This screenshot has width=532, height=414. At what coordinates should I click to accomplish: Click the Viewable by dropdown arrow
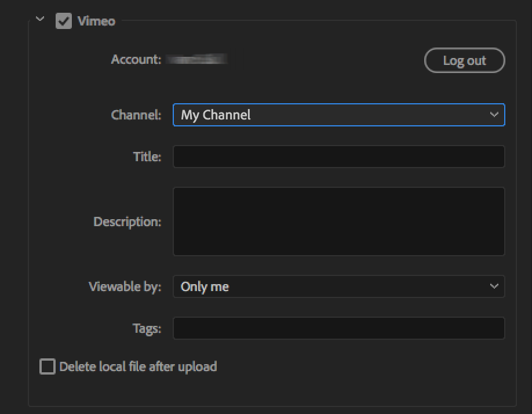click(495, 286)
